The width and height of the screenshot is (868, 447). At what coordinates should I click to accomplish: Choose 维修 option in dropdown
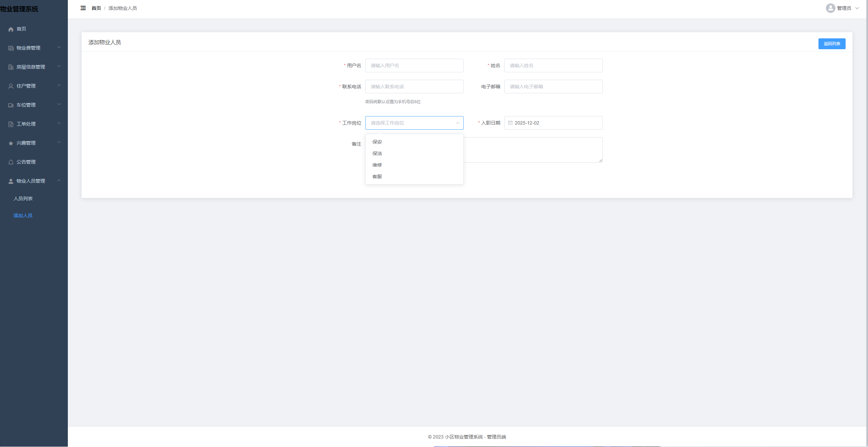[x=377, y=165]
